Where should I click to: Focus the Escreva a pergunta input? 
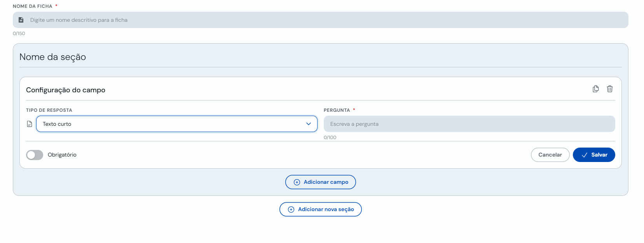(469, 124)
